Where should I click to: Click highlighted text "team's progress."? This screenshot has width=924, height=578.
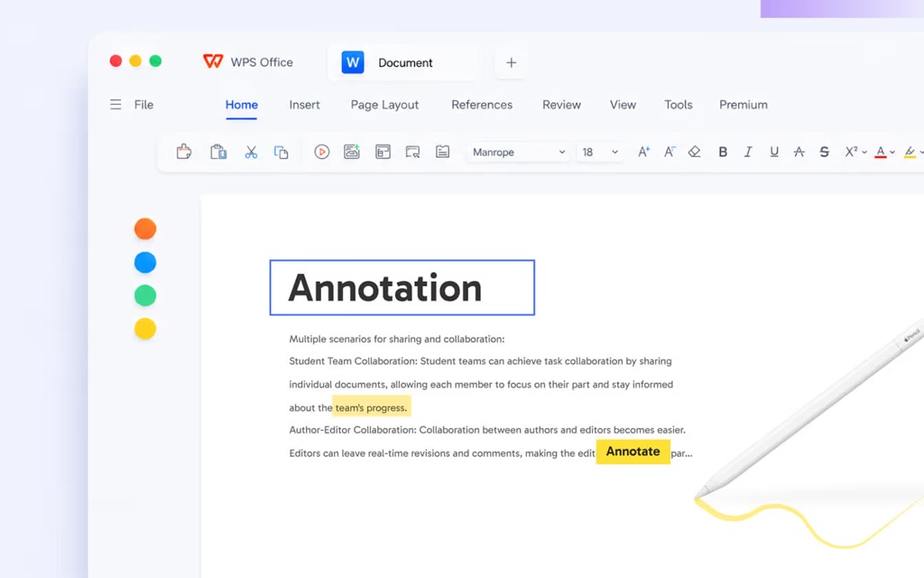point(371,407)
